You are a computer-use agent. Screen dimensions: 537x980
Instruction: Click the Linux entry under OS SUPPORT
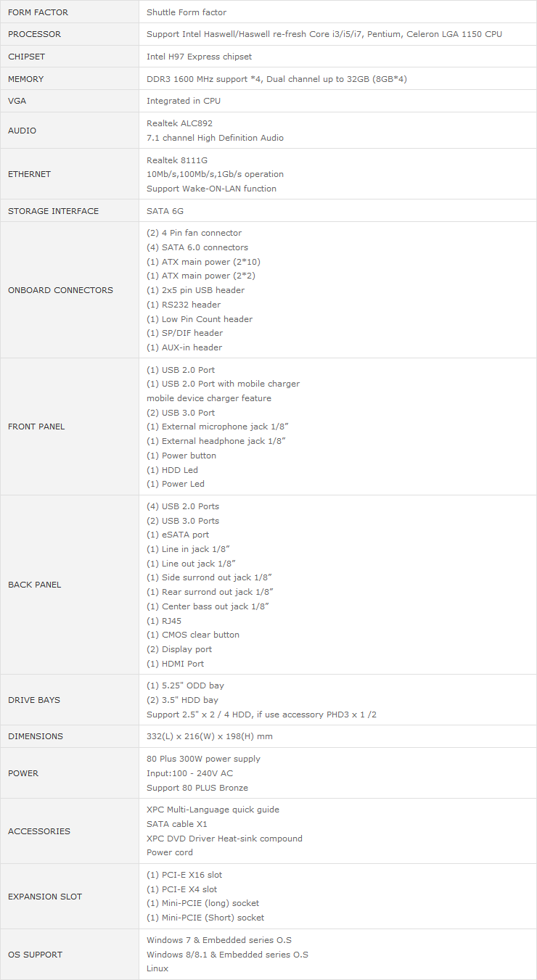click(x=157, y=968)
